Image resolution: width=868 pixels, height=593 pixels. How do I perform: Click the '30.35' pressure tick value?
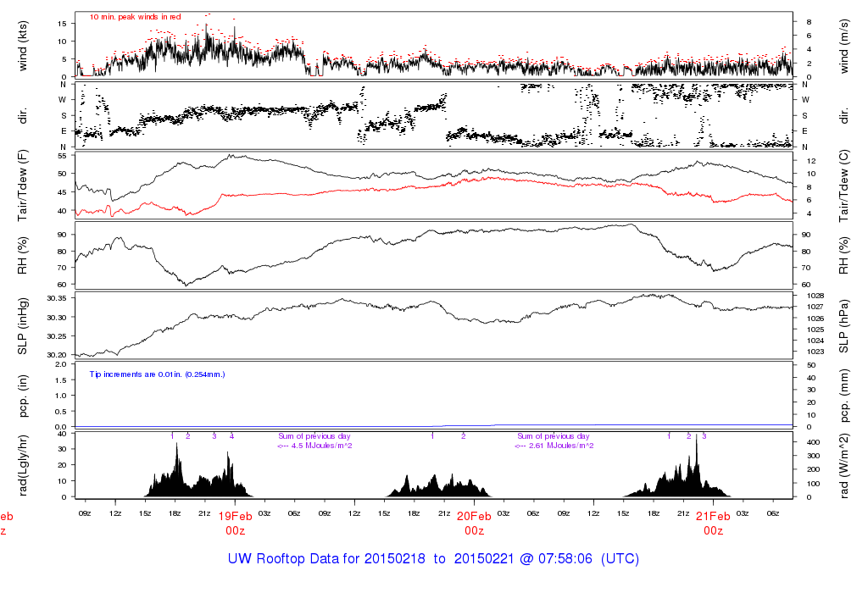coord(57,299)
